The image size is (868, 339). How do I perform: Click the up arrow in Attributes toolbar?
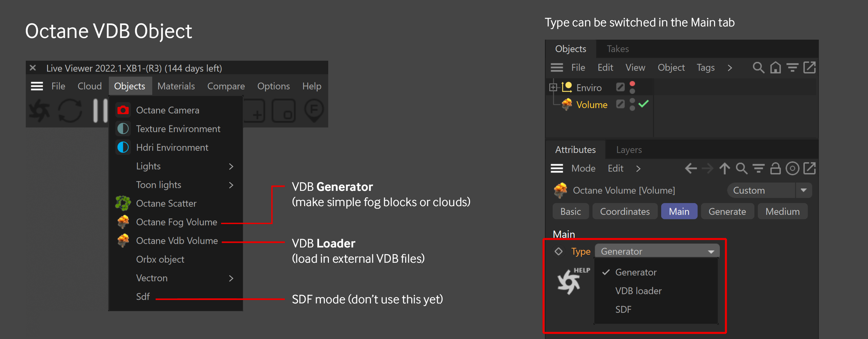725,168
